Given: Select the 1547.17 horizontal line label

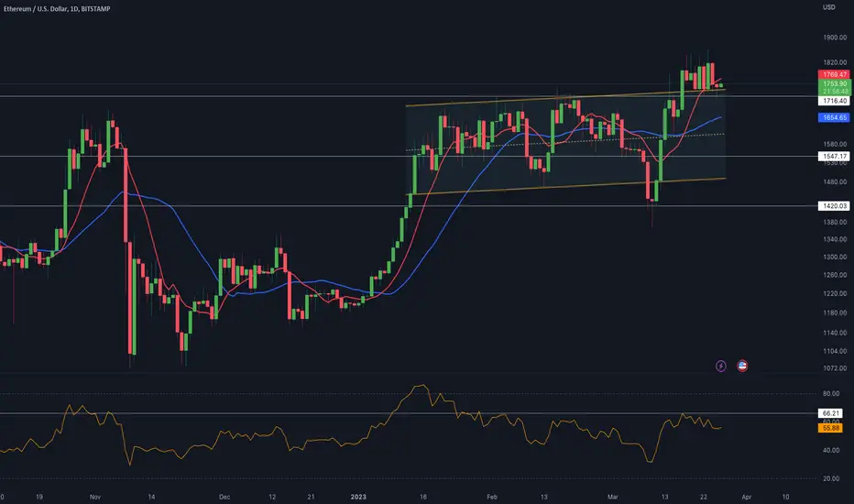Looking at the screenshot, I should (834, 157).
